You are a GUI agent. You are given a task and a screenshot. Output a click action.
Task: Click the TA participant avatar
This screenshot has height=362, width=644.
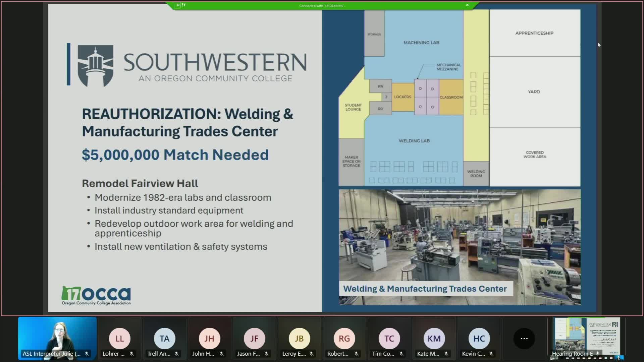(165, 339)
